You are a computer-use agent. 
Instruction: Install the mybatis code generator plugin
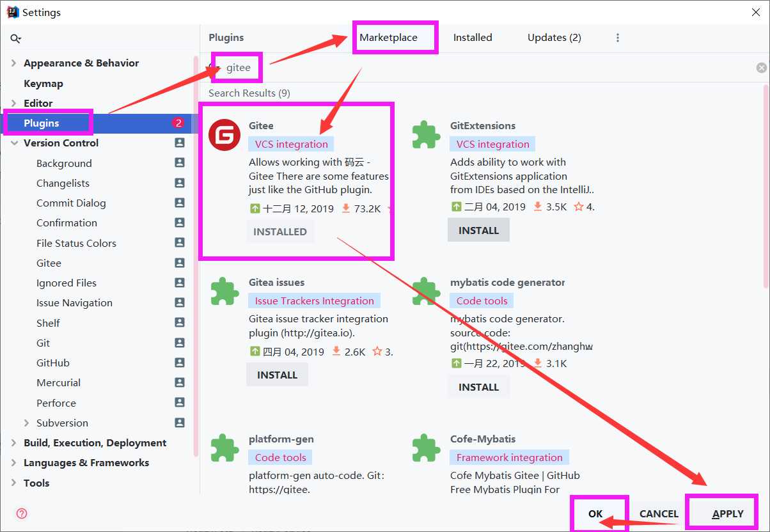coord(478,387)
